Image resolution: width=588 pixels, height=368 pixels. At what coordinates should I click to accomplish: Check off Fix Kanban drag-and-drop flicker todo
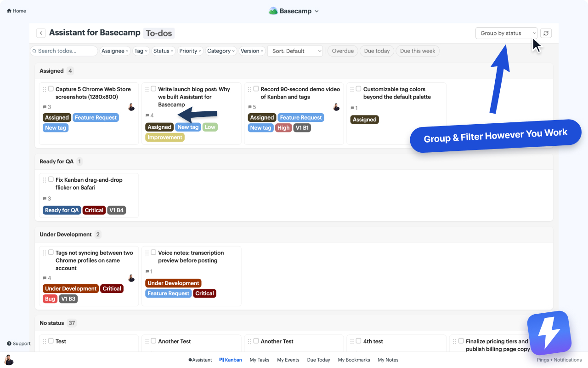pyautogui.click(x=51, y=179)
